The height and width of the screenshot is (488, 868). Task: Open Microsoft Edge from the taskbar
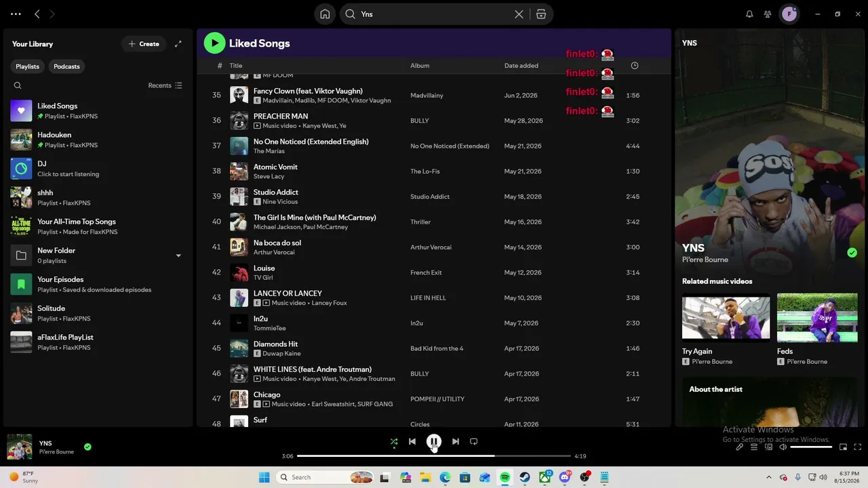445,477
